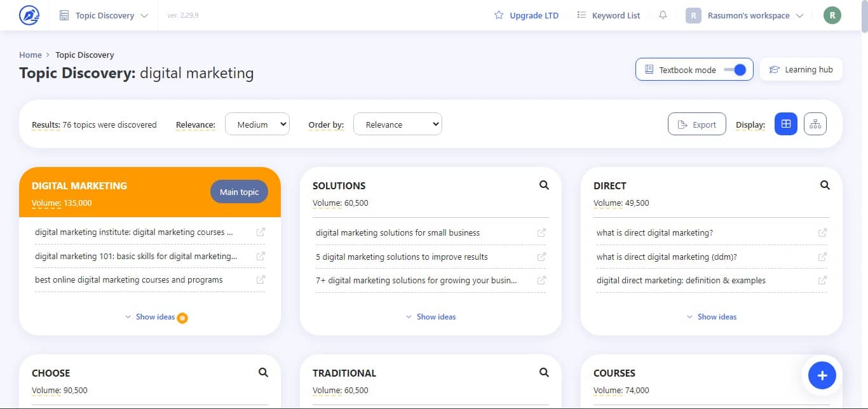This screenshot has height=409, width=868.
Task: Switch display to hierarchy tree view
Action: pyautogui.click(x=815, y=124)
